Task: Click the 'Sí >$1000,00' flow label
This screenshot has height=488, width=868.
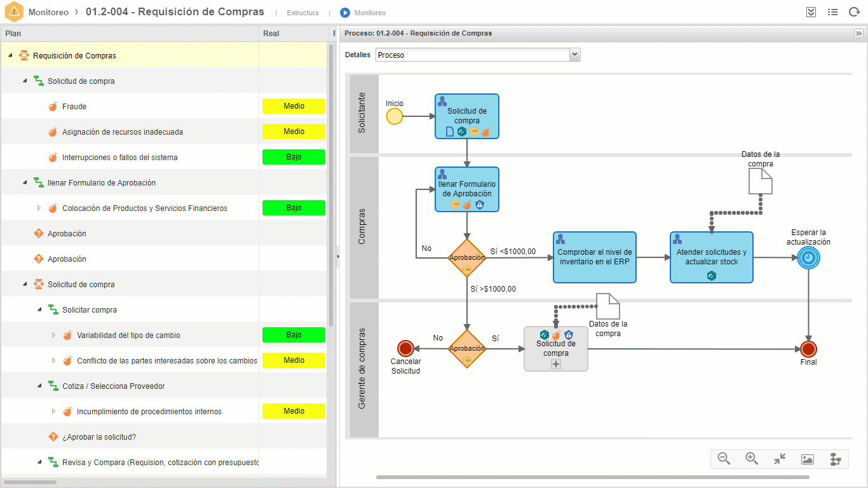Action: tap(493, 289)
